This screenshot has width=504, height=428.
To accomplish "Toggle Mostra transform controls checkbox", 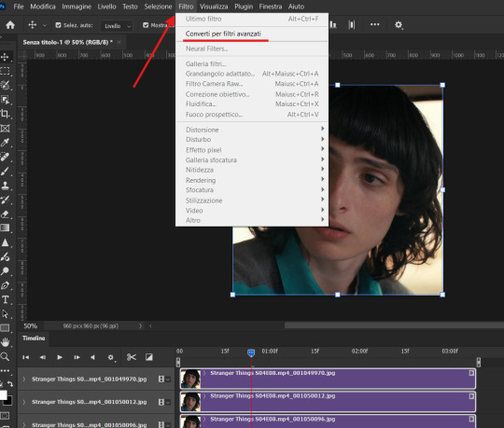I will pyautogui.click(x=146, y=25).
